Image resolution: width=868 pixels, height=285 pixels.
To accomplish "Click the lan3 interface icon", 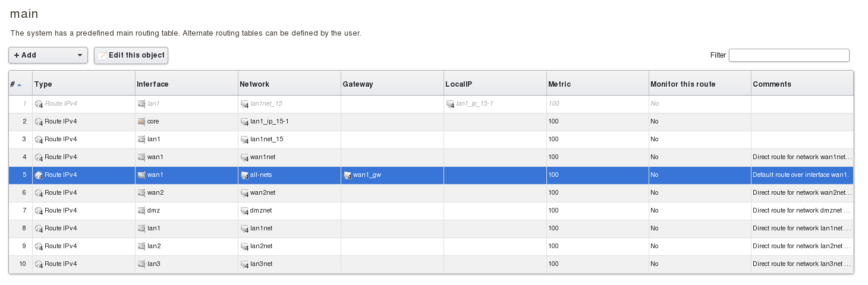I will [141, 264].
